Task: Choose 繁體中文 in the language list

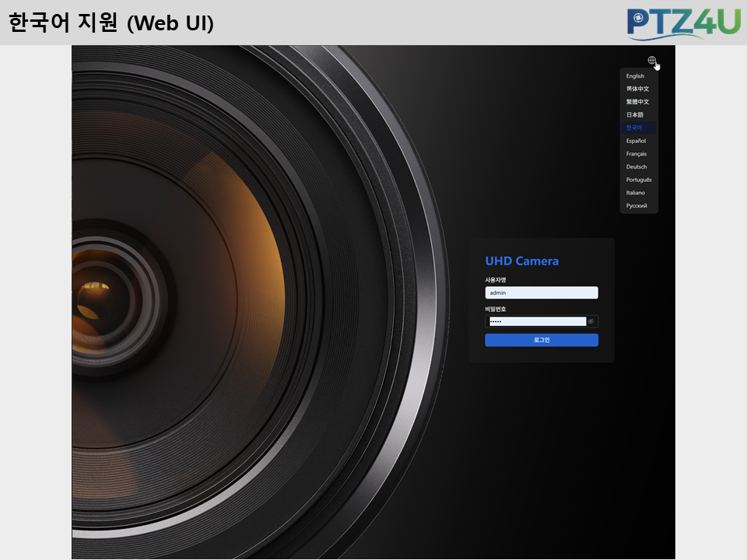Action: [x=639, y=101]
